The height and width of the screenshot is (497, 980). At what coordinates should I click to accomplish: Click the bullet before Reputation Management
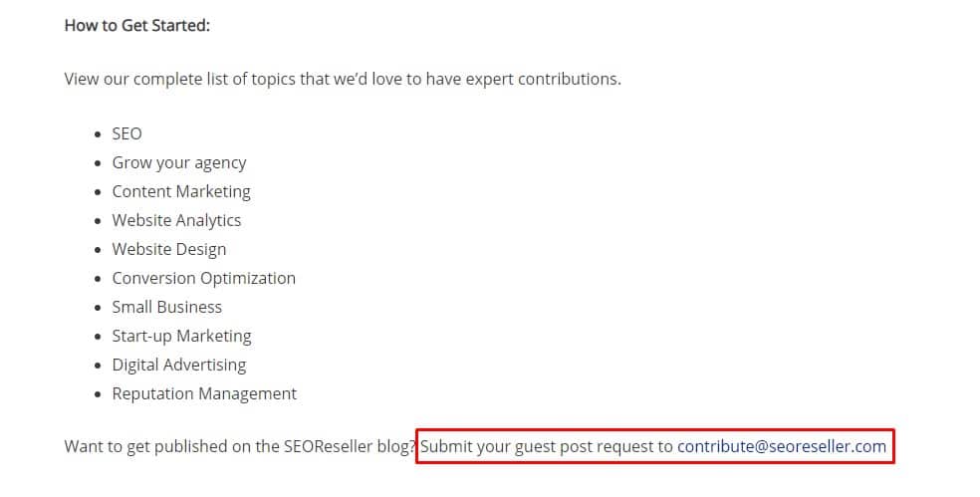pyautogui.click(x=98, y=394)
